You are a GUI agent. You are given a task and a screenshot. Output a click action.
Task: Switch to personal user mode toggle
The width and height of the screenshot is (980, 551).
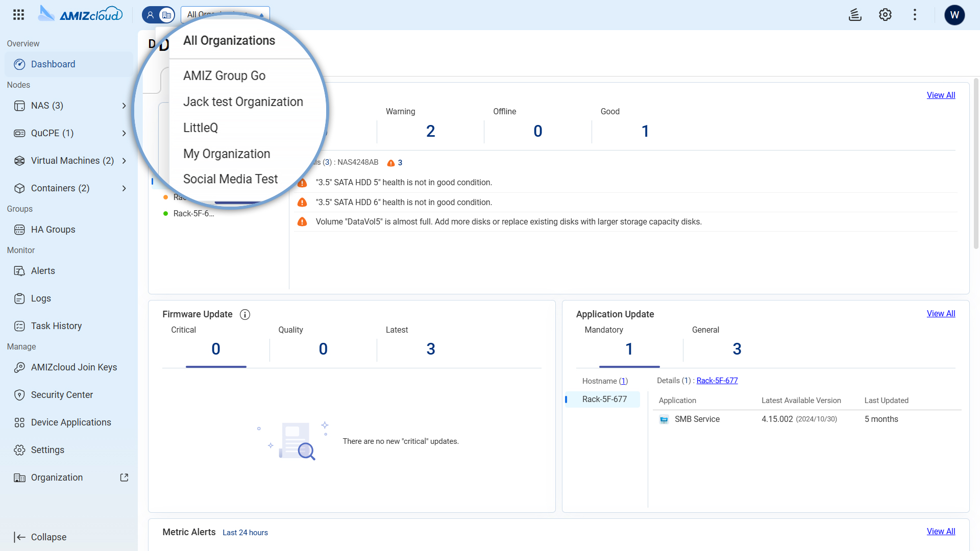[x=151, y=15]
